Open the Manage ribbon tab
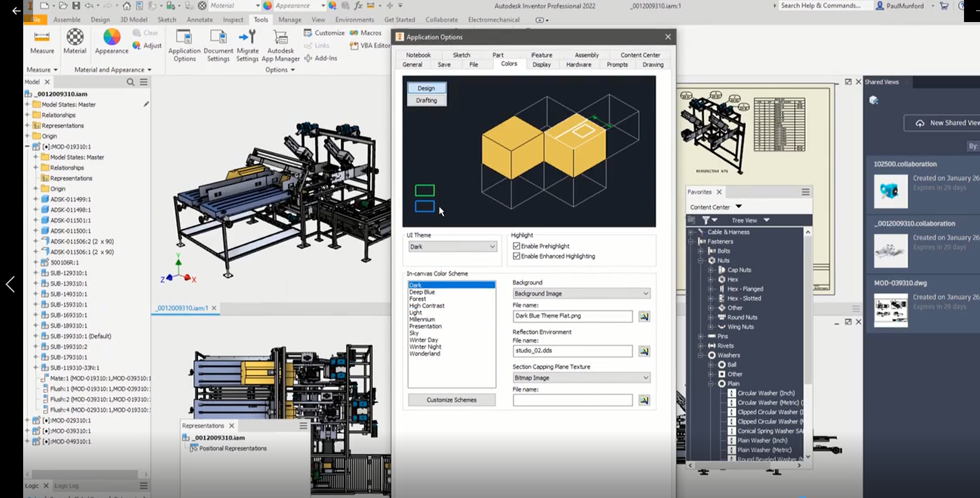Viewport: 980px width, 498px height. [289, 19]
